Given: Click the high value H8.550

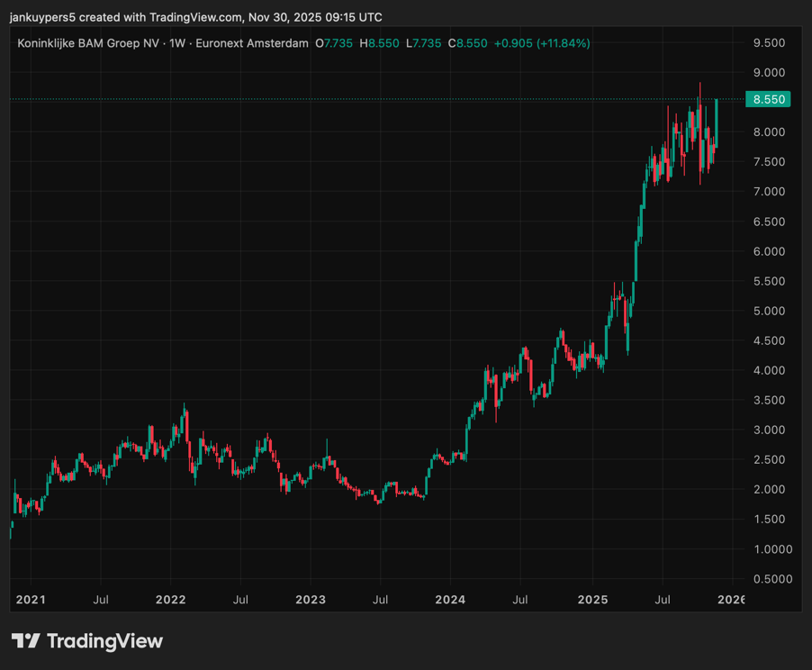Looking at the screenshot, I should (x=380, y=43).
